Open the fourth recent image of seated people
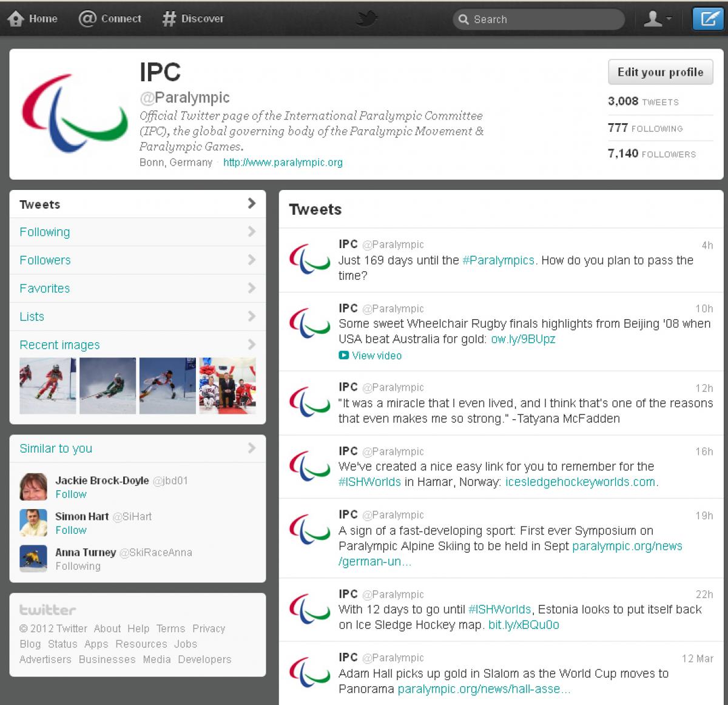728x705 pixels. click(227, 386)
